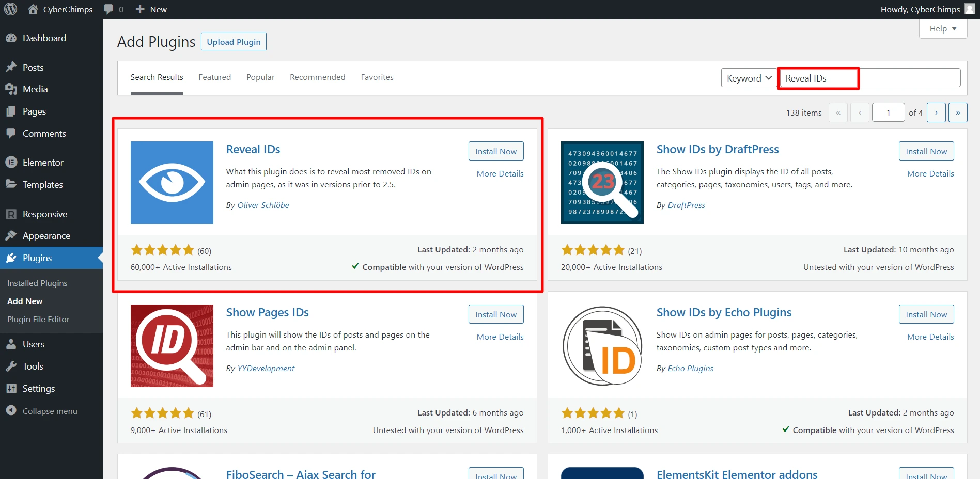The image size is (980, 479).
Task: Open More Details for Show IDs by Echo Plugins
Action: (930, 337)
